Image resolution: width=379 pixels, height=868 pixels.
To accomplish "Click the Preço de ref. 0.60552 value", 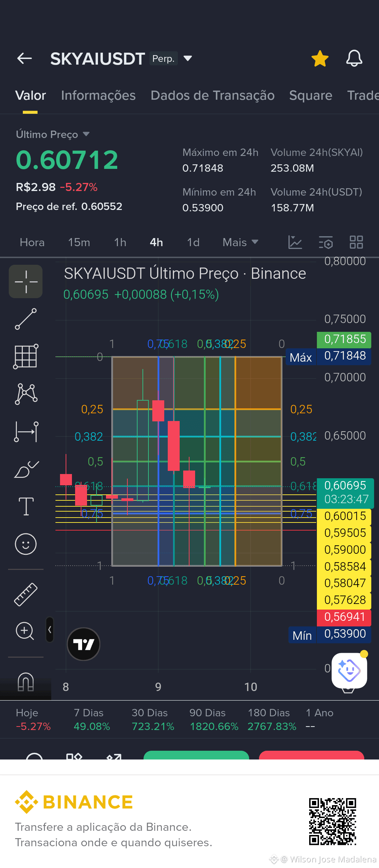I will (x=69, y=206).
